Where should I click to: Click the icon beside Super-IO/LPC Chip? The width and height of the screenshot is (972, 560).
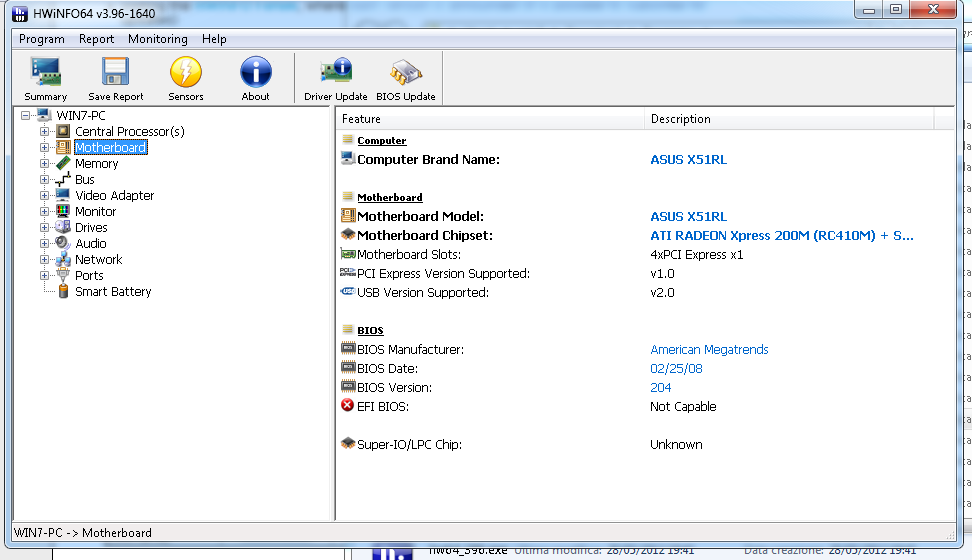pyautogui.click(x=348, y=443)
